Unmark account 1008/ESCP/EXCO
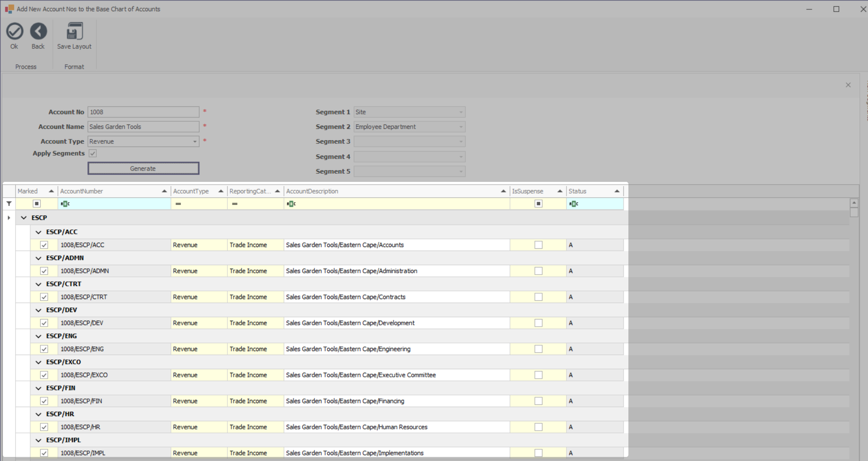 point(44,375)
